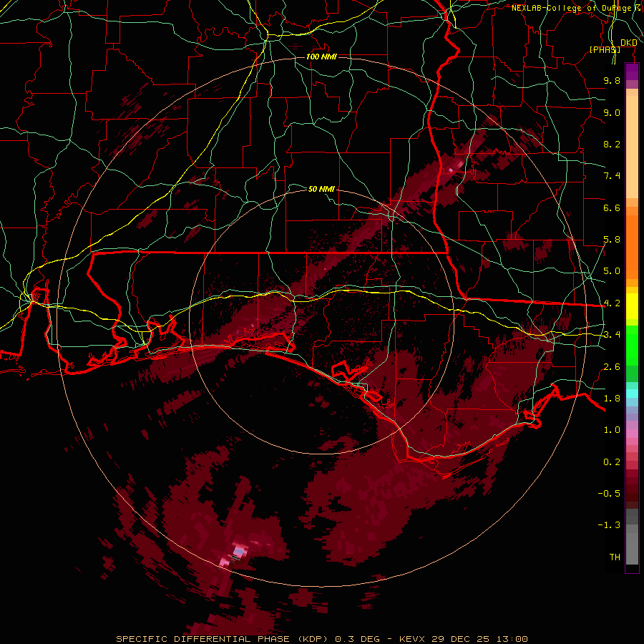Screen dimensions: 644x644
Task: Select the 9.0 value on the color scale
Action: coord(612,112)
